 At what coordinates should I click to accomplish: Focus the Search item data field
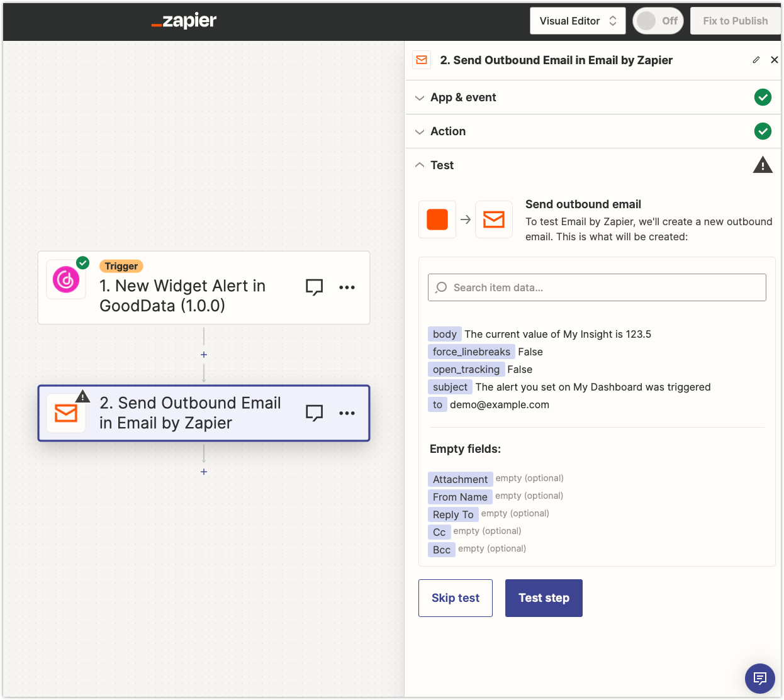click(x=597, y=287)
